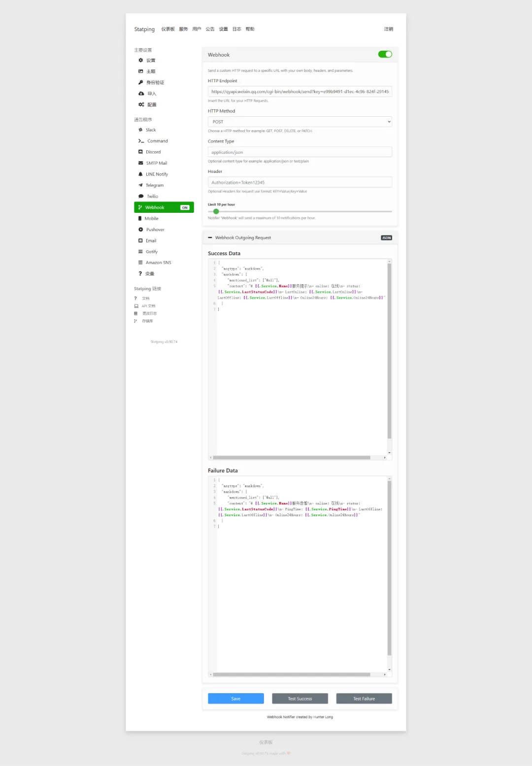
Task: Open the Twilio chat bubble icon
Action: 141,197
